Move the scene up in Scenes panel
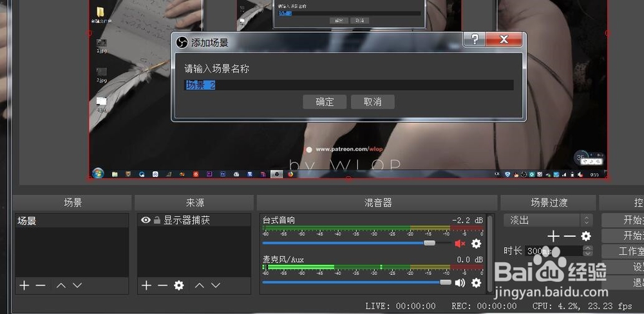Viewport: 644px width, 314px height. tap(61, 285)
